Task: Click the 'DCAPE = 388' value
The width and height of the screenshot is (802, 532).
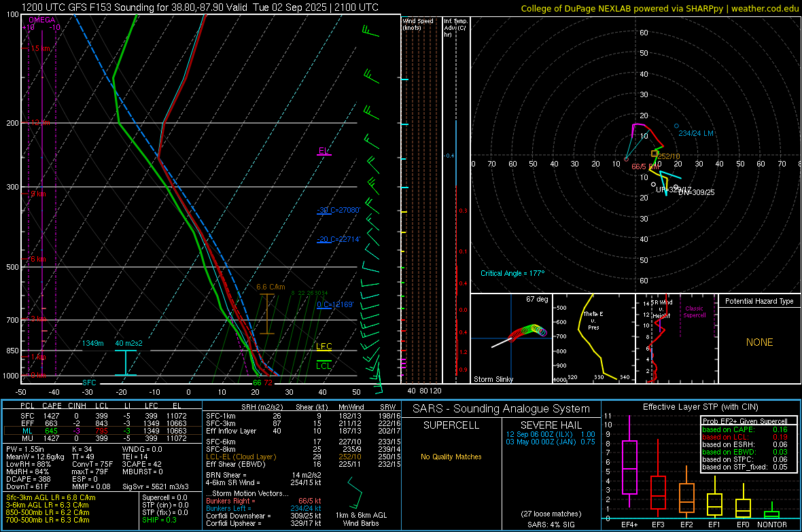Action: click(28, 479)
